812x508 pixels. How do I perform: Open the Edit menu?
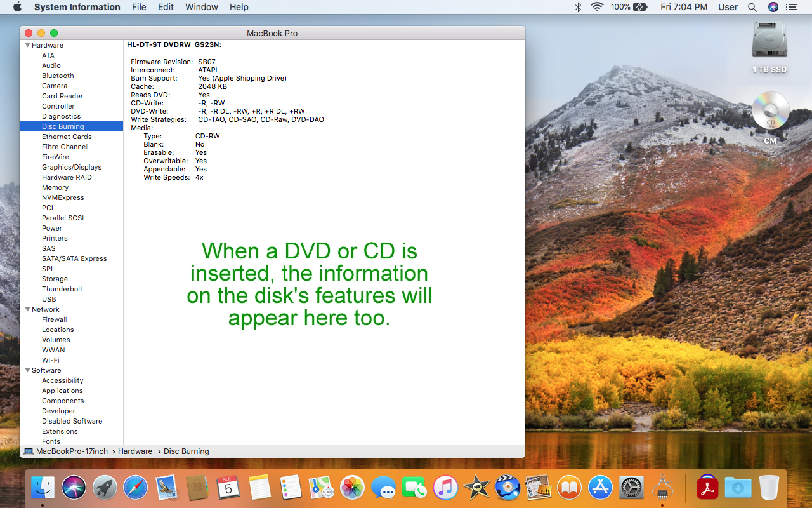[x=166, y=7]
